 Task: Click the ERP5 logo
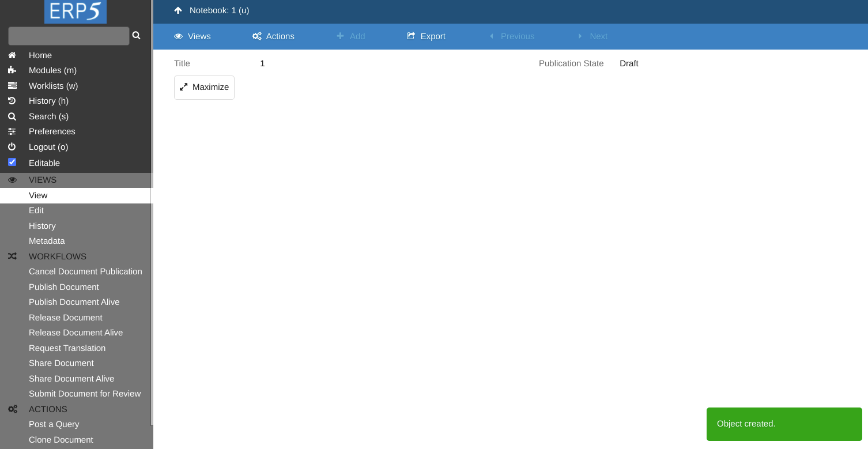click(76, 12)
